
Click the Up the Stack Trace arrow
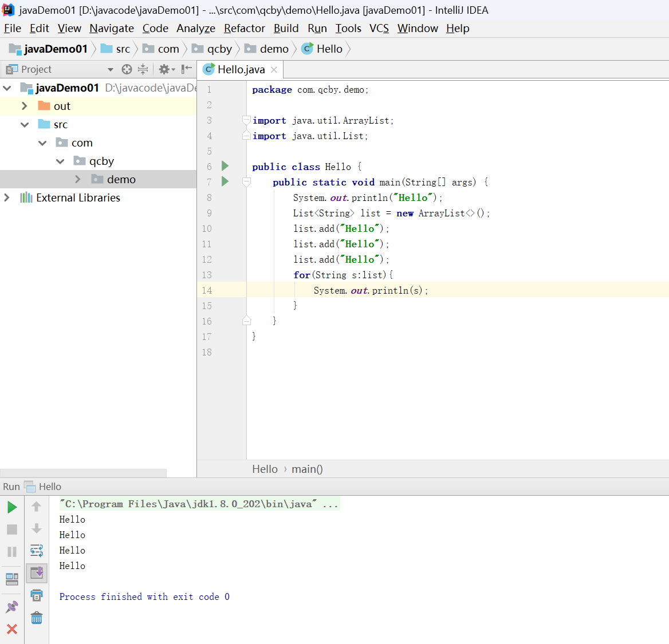(x=36, y=506)
